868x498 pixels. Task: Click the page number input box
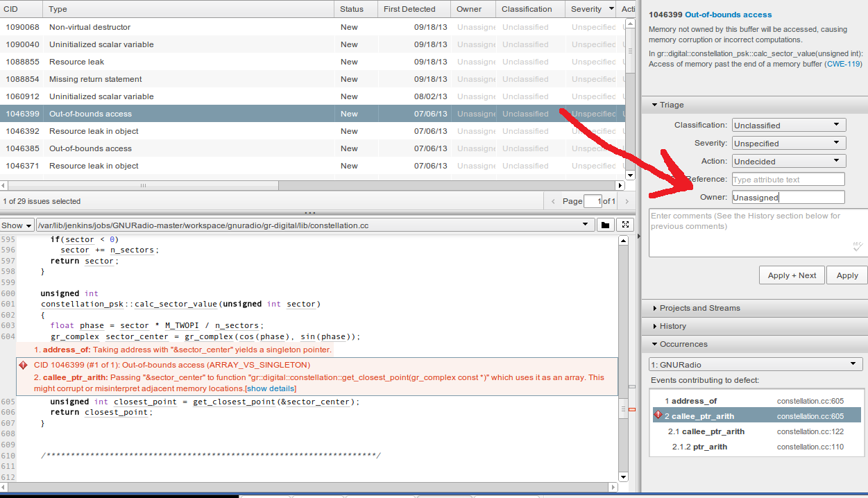pos(593,201)
